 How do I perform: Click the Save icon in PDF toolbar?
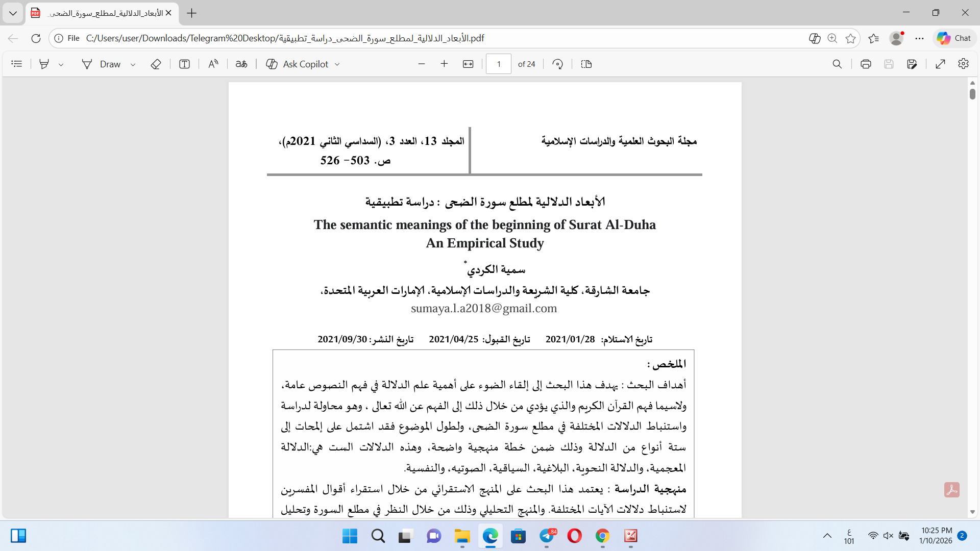tap(889, 64)
